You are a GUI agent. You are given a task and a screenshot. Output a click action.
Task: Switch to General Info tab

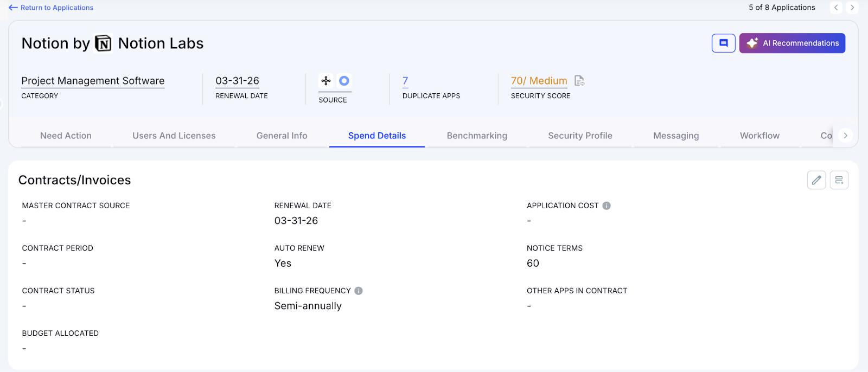pos(282,136)
